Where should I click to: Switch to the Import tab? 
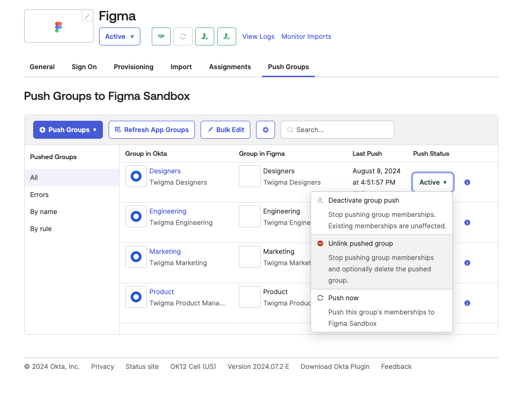click(x=181, y=67)
